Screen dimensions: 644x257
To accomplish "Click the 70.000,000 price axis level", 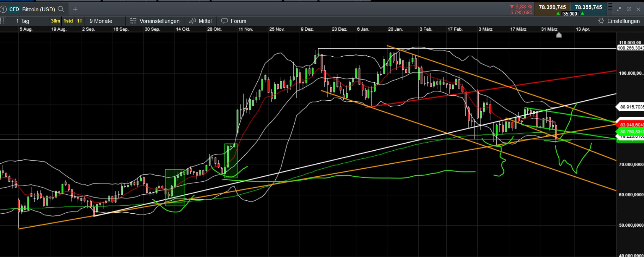I will (x=631, y=164).
